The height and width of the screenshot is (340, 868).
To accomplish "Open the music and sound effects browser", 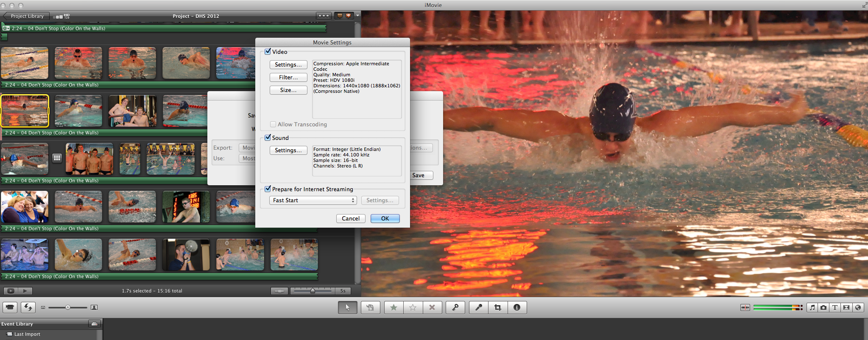I will pos(812,307).
